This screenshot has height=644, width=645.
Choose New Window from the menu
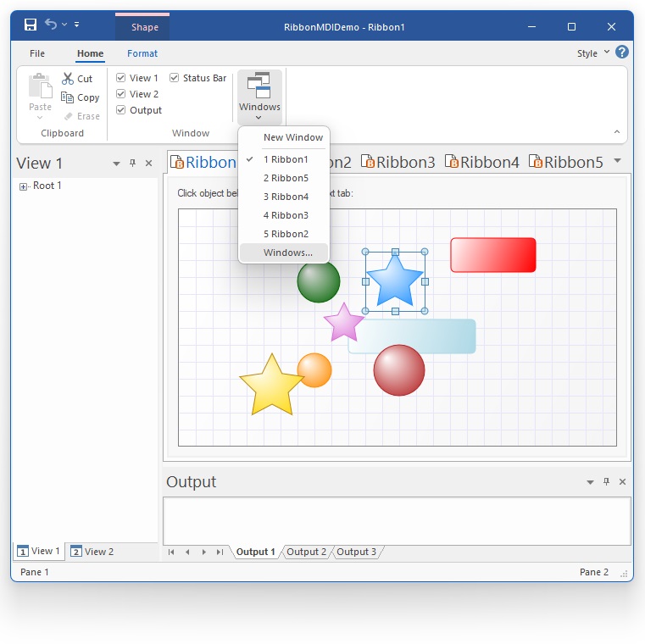[x=292, y=137]
